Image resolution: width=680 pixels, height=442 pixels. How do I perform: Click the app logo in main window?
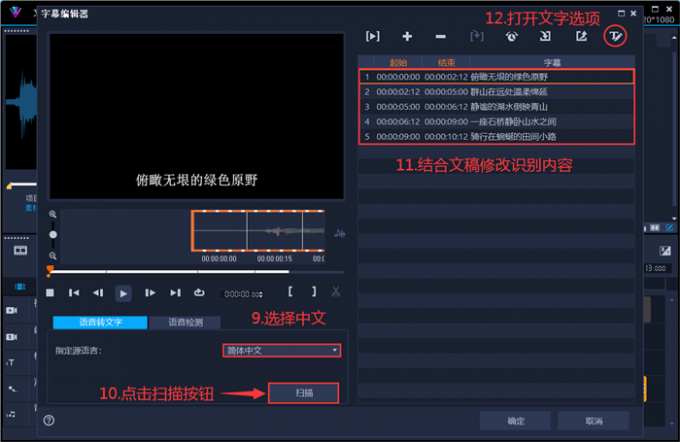16,12
